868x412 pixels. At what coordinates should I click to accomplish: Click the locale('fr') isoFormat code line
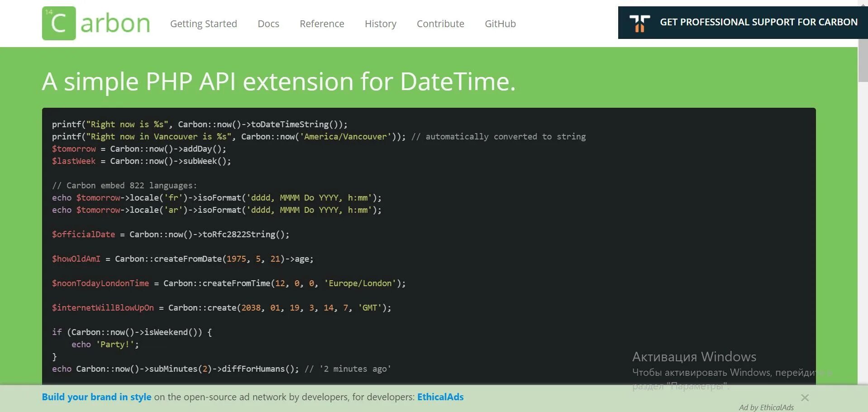pos(217,197)
